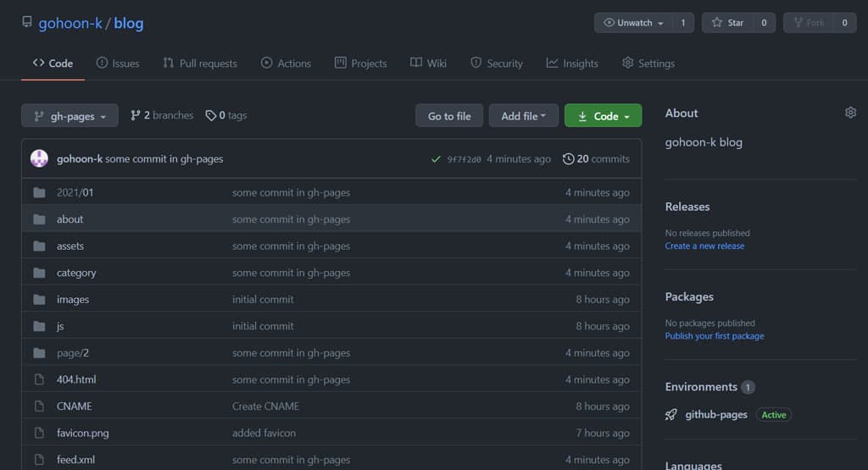The width and height of the screenshot is (868, 470).
Task: Click the branches icon next to 2 branches
Action: [136, 115]
